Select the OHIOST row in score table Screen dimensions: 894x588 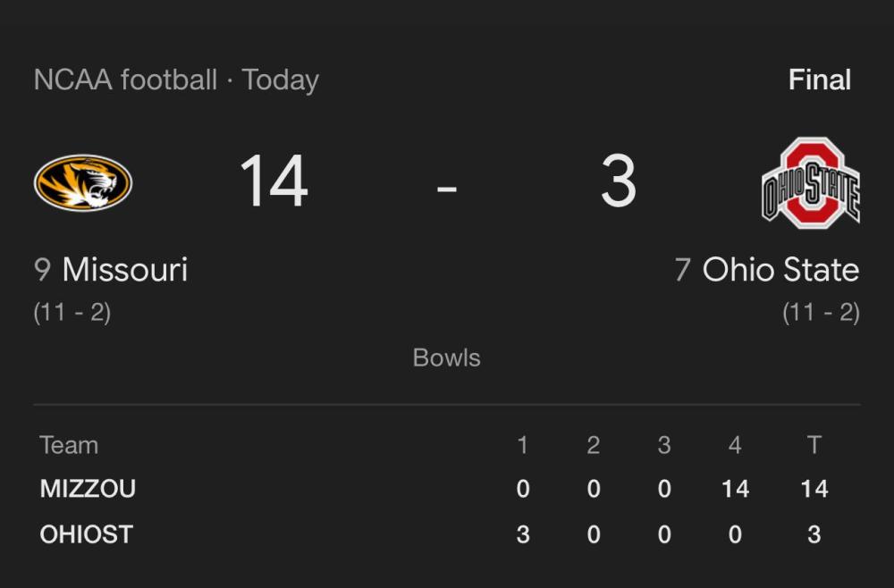[x=447, y=534]
